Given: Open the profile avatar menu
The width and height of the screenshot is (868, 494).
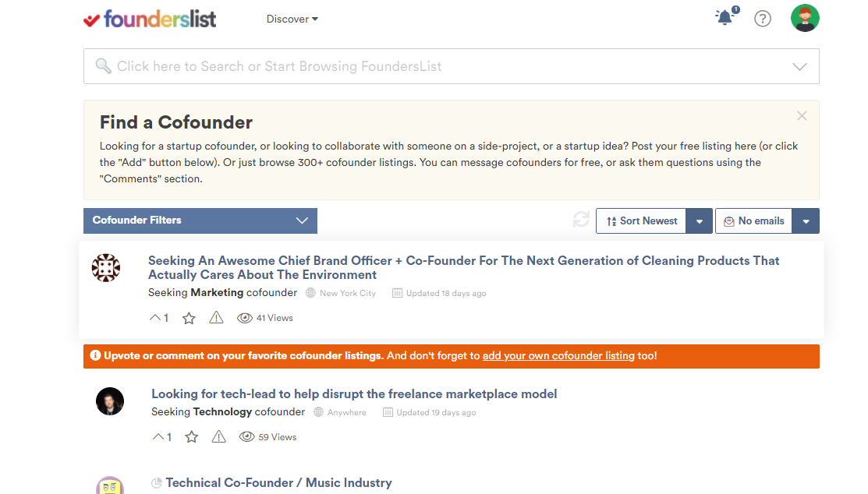Looking at the screenshot, I should pyautogui.click(x=805, y=18).
